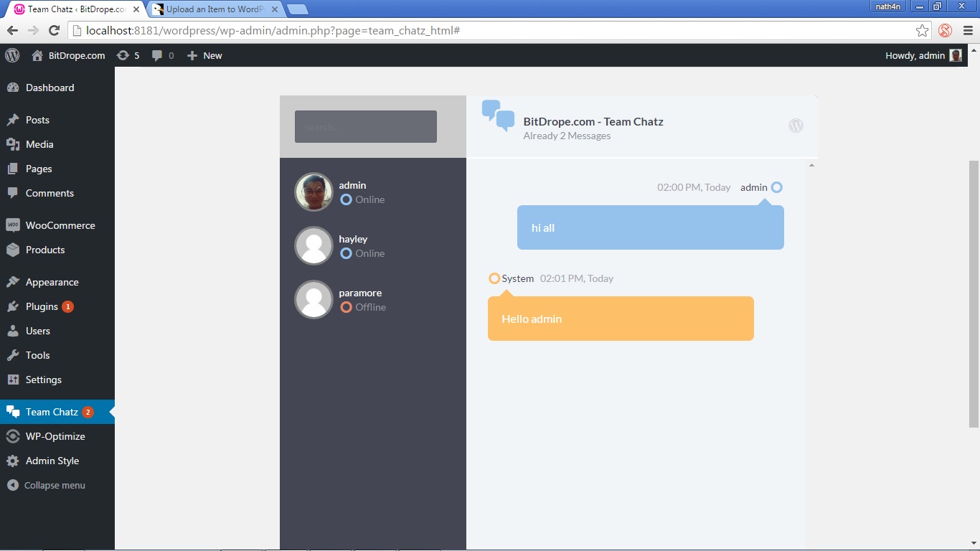Click the chat search field
980x551 pixels.
click(366, 126)
